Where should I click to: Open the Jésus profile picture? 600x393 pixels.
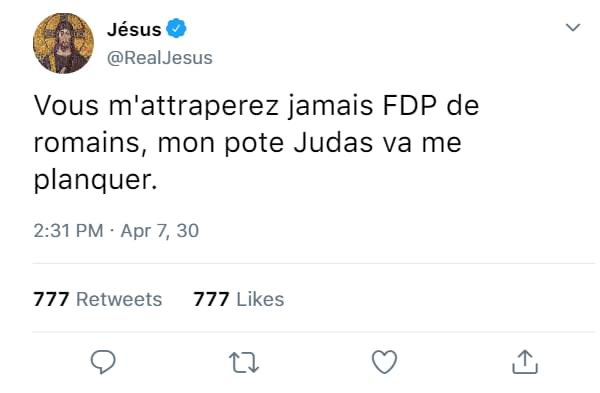pyautogui.click(x=63, y=43)
